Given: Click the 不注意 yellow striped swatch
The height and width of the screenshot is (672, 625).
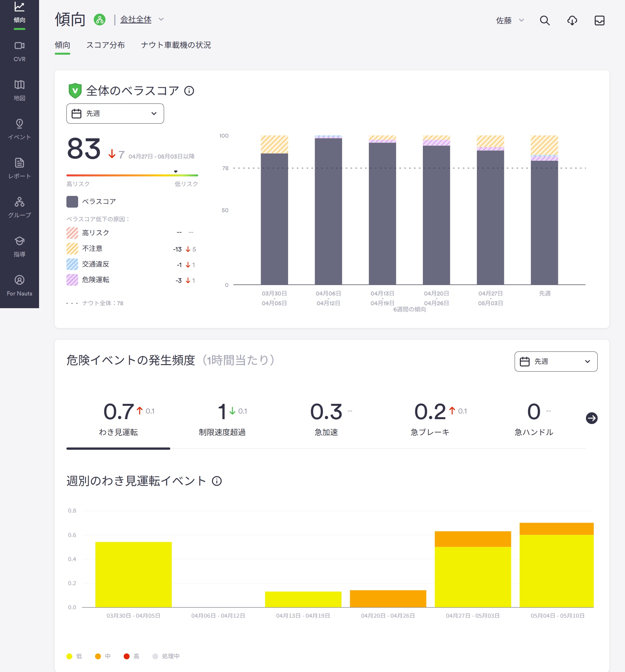Looking at the screenshot, I should [72, 248].
